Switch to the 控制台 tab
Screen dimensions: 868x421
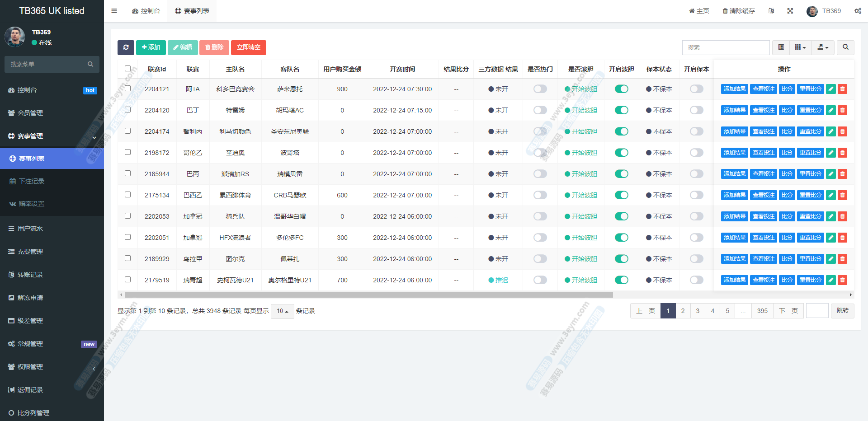point(146,11)
